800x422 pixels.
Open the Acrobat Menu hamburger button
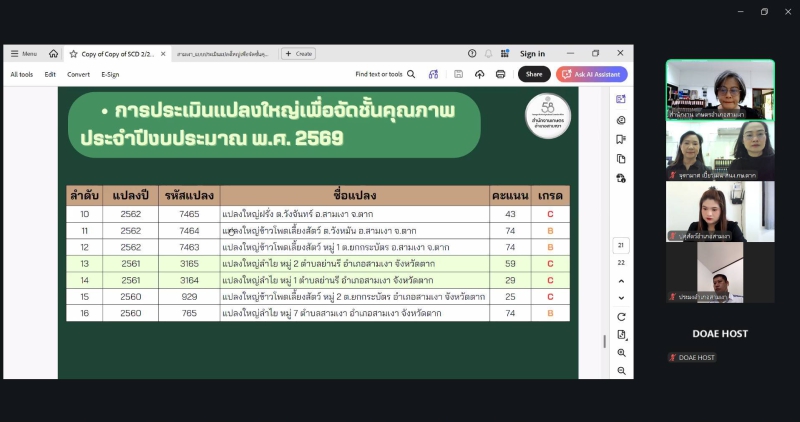(23, 54)
